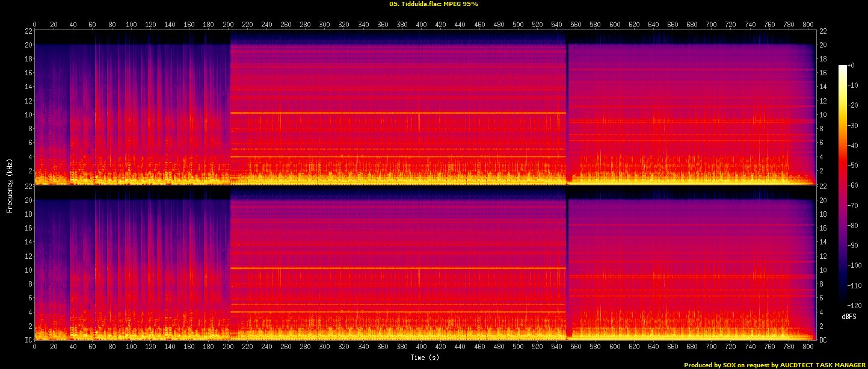Click the 200 tick on top time axis

point(228,25)
